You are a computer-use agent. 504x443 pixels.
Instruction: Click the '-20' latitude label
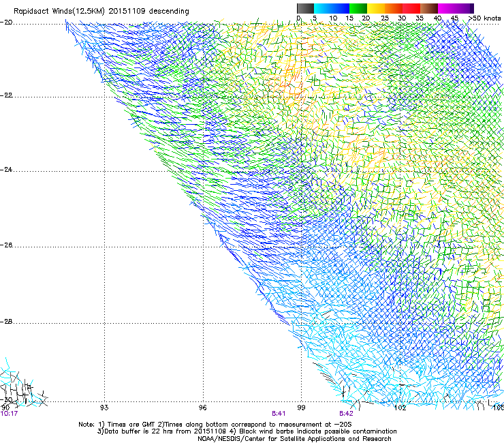6,22
